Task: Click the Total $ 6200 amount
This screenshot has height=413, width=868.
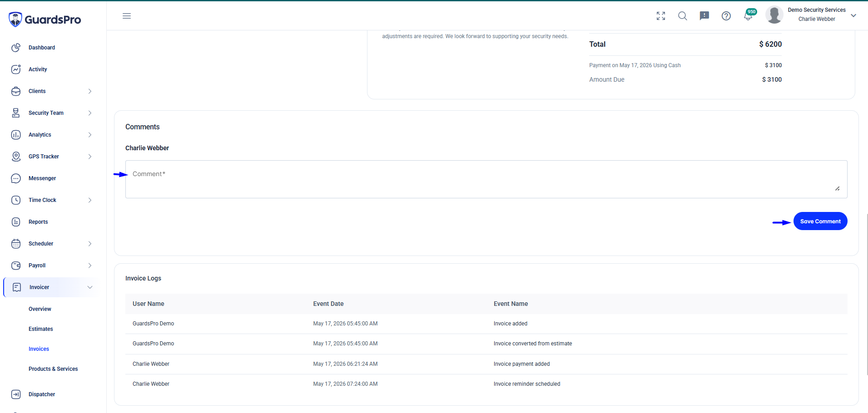Action: (770, 44)
